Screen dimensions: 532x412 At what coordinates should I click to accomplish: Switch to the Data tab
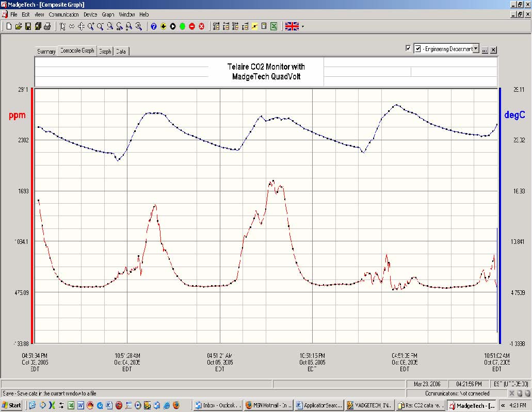[x=121, y=51]
